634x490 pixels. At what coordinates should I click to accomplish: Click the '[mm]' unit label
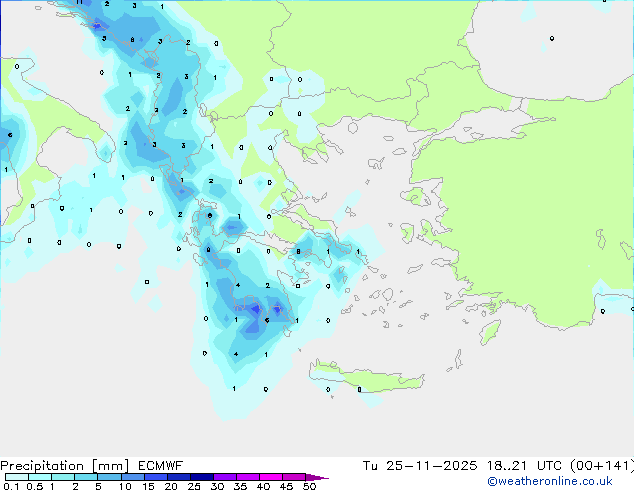point(111,466)
